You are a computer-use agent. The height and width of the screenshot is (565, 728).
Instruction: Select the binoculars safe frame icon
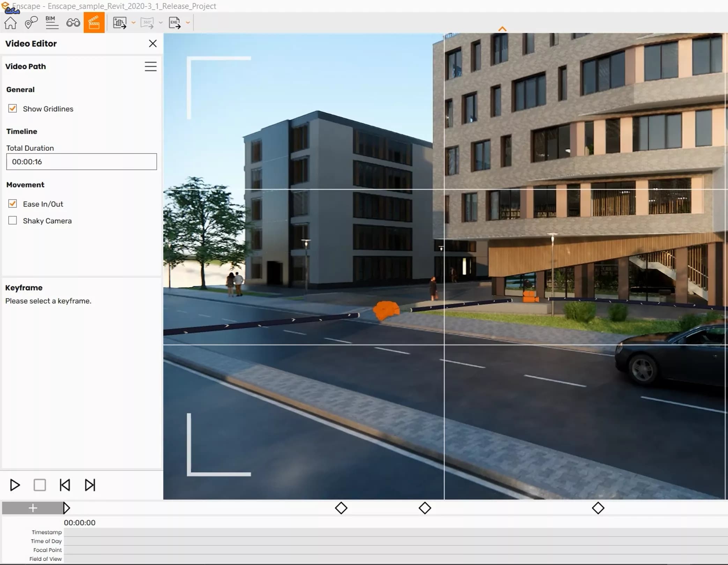tap(73, 23)
